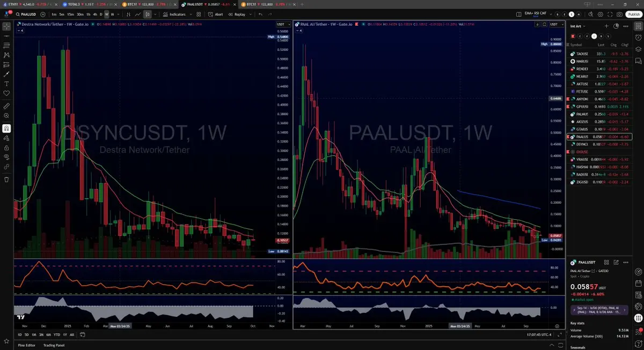Select DSYNC row in watchlist

(599, 145)
